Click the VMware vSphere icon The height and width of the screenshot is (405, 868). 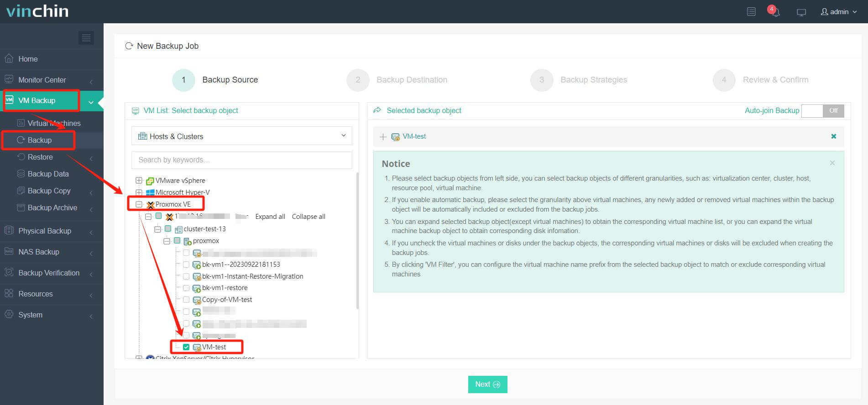(150, 181)
